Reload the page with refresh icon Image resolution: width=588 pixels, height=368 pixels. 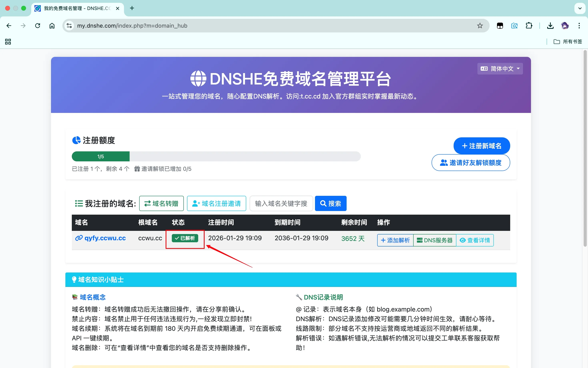tap(37, 26)
